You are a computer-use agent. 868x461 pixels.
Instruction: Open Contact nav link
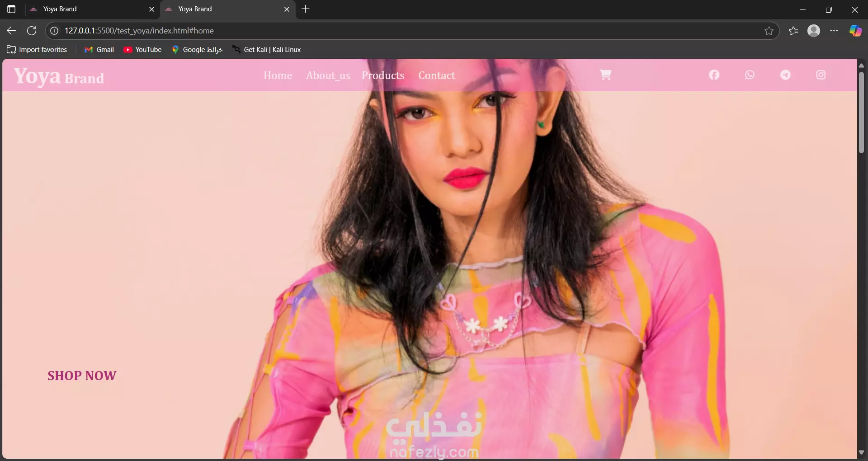pyautogui.click(x=437, y=75)
